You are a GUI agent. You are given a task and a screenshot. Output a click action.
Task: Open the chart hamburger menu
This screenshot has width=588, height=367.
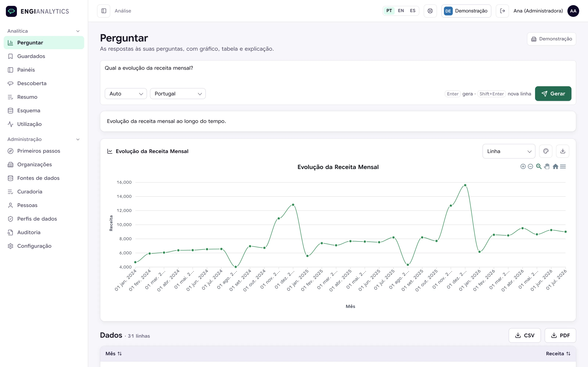[563, 166]
